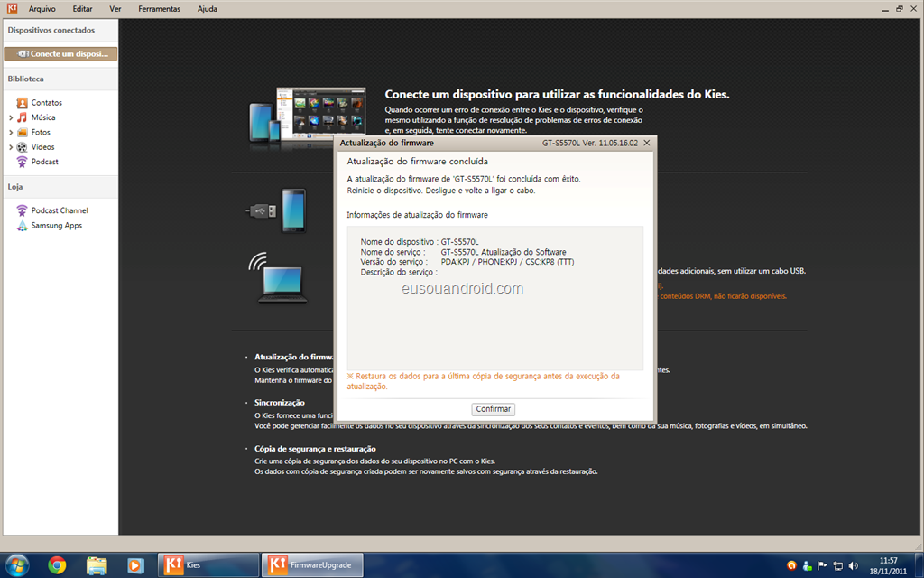Minimize the Kies main window
The width and height of the screenshot is (924, 578).
pyautogui.click(x=886, y=9)
